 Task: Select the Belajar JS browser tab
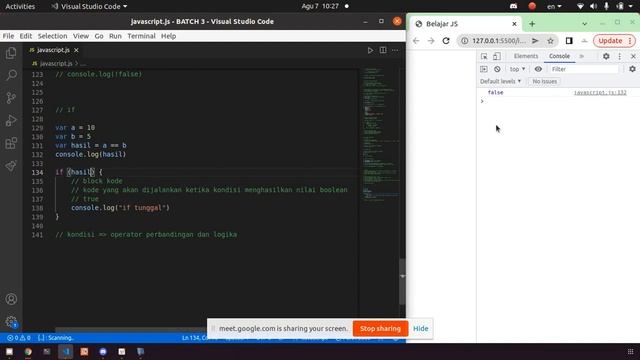pos(465,24)
